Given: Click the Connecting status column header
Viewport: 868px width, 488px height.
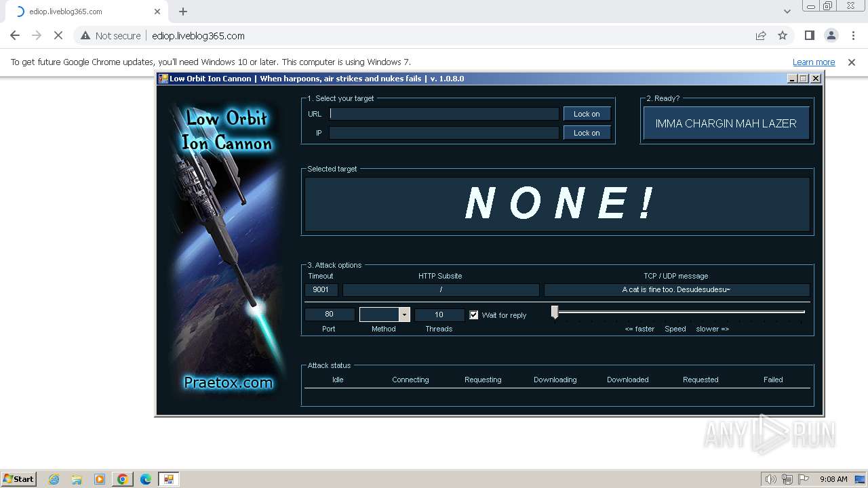Looking at the screenshot, I should coord(410,380).
